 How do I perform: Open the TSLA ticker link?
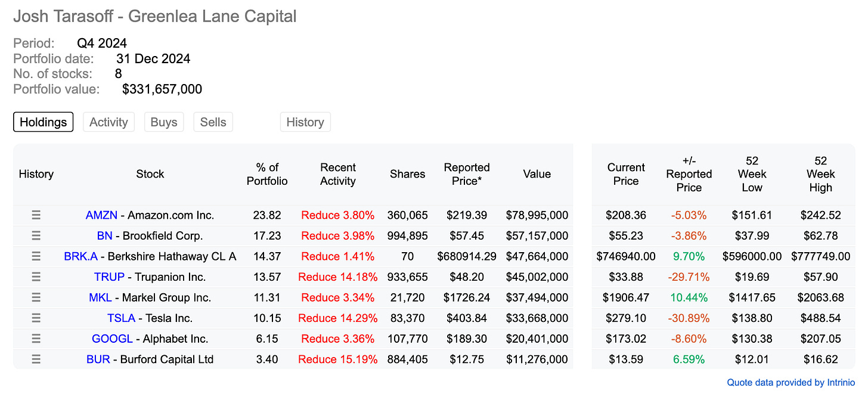click(122, 318)
